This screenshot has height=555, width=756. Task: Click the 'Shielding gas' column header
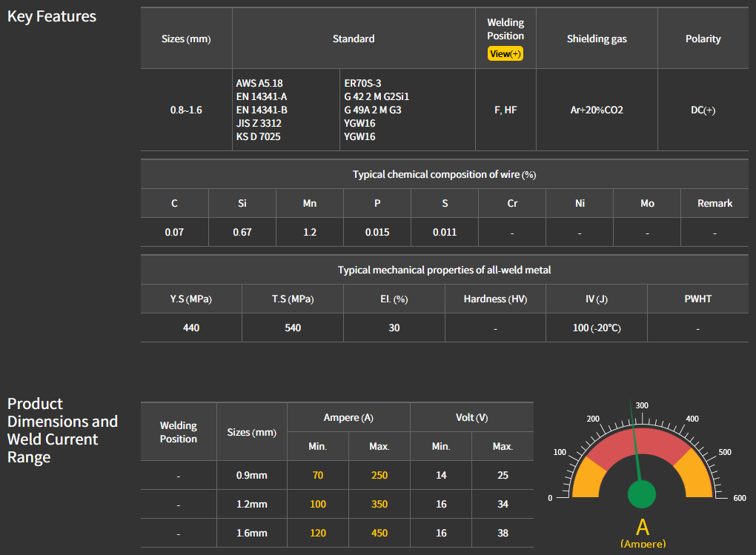[597, 39]
